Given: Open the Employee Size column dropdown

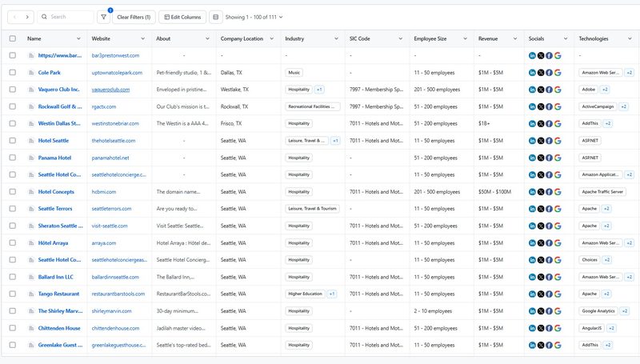Looking at the screenshot, I should (x=465, y=38).
